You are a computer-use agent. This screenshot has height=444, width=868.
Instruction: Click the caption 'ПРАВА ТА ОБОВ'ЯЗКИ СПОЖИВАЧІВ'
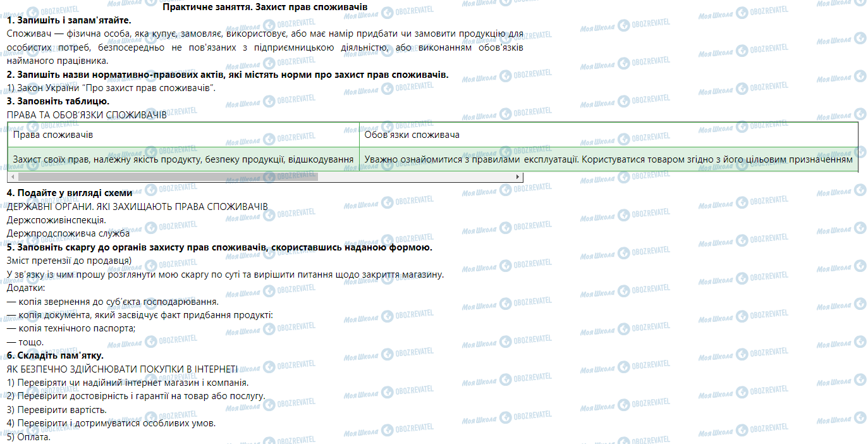pos(87,115)
